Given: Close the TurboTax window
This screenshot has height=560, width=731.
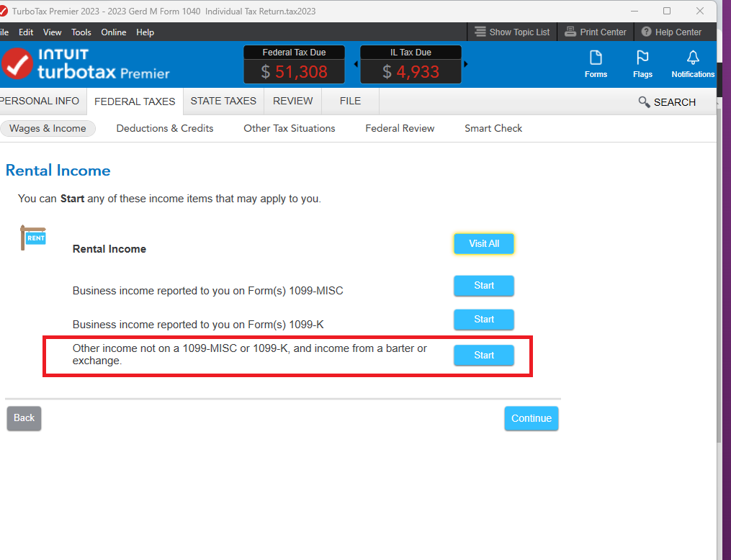Looking at the screenshot, I should (700, 12).
